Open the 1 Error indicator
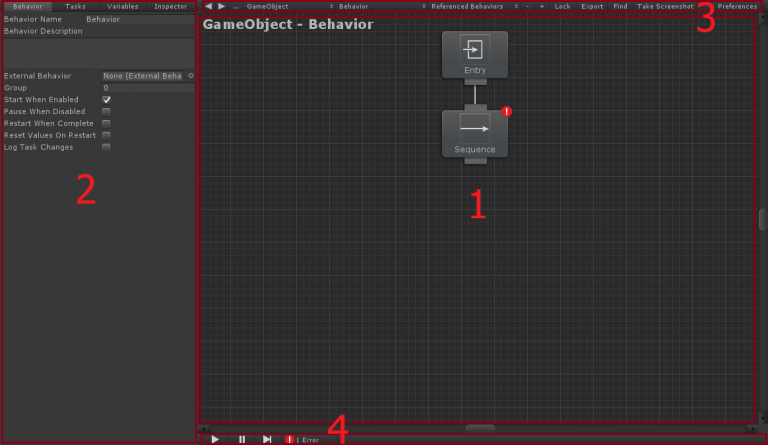Screen dimensions: 768x445 click(x=303, y=439)
